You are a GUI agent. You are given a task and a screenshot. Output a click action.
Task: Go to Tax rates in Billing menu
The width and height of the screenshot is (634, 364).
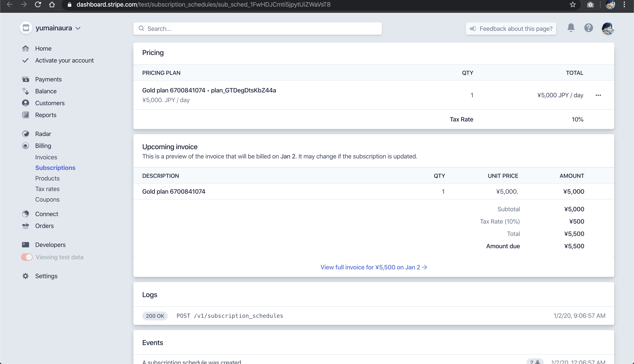tap(47, 189)
